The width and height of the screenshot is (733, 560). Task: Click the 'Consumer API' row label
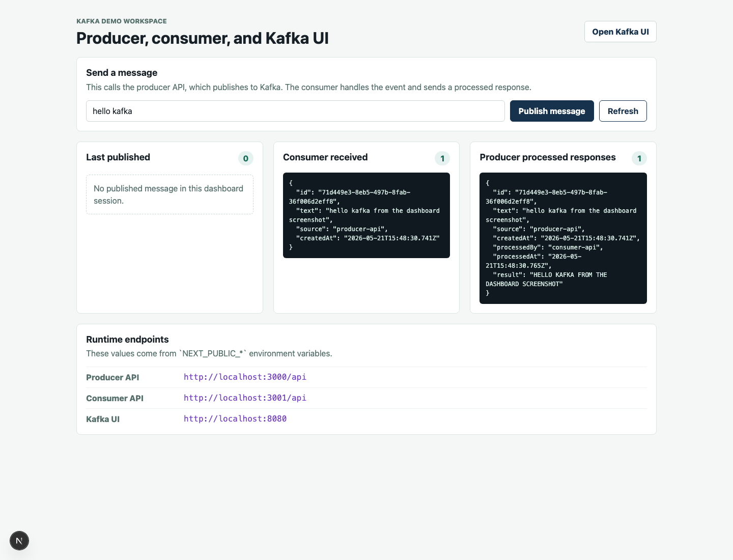[115, 398]
